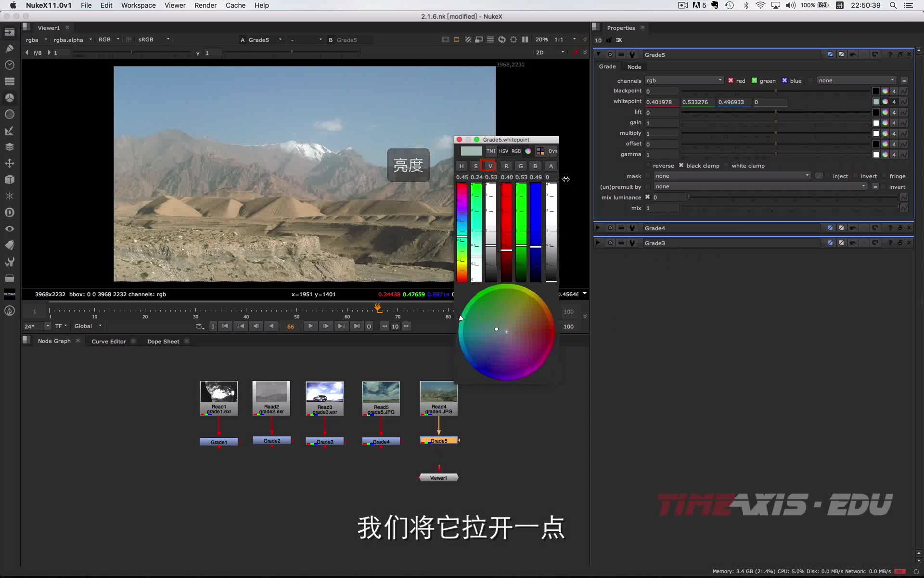Screen dimensions: 924x578
Task: Click the HSV button in color picker
Action: point(503,151)
